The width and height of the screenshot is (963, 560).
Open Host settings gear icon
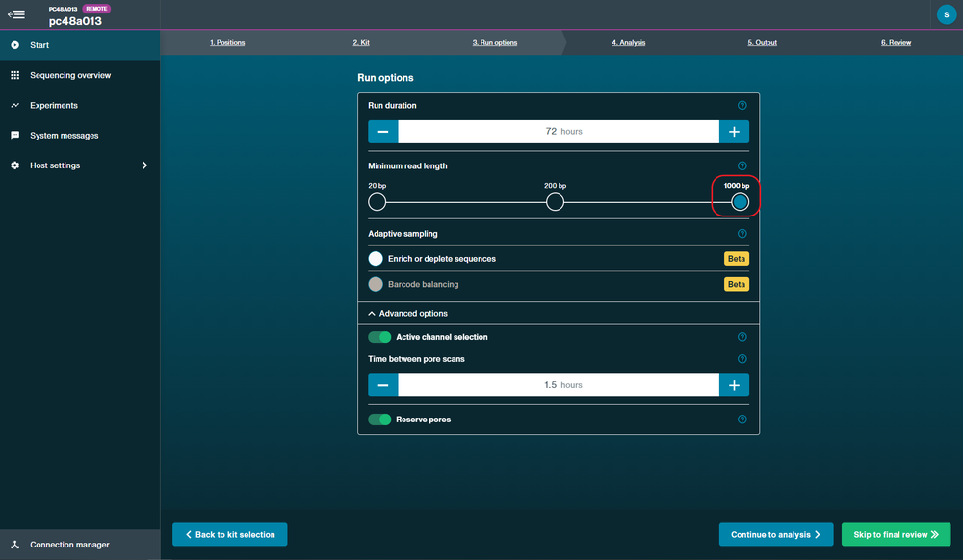point(14,165)
